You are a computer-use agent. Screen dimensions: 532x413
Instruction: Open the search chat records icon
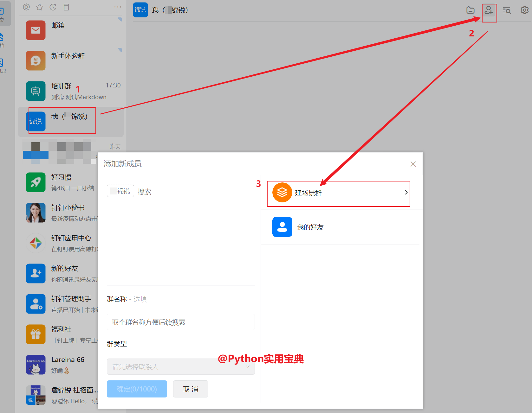[507, 10]
